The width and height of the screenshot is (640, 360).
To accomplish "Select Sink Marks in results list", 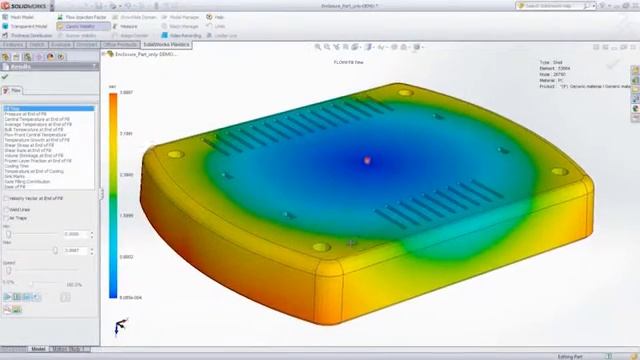I will click(x=15, y=176).
